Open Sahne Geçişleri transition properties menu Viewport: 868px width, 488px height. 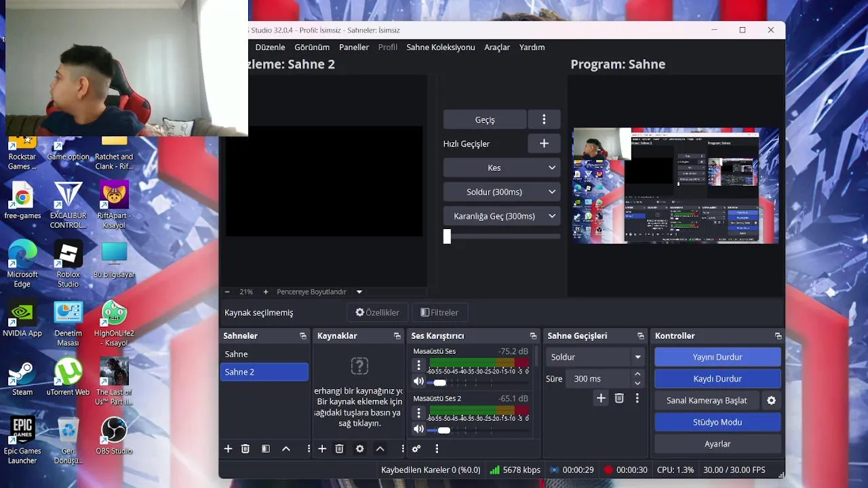pyautogui.click(x=637, y=399)
